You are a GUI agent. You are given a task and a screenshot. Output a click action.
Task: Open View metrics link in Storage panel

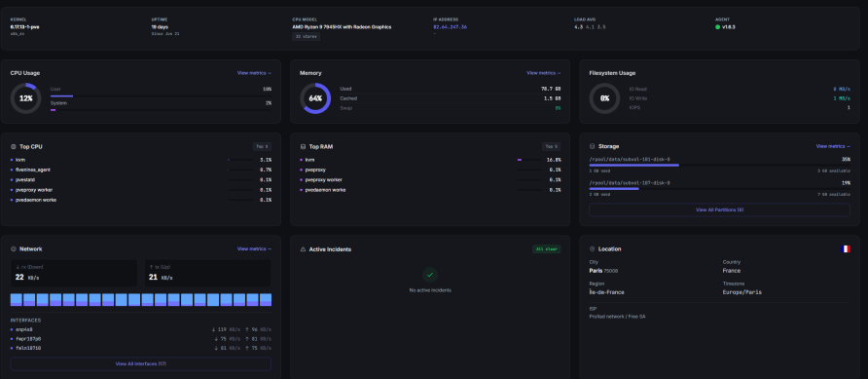[833, 146]
